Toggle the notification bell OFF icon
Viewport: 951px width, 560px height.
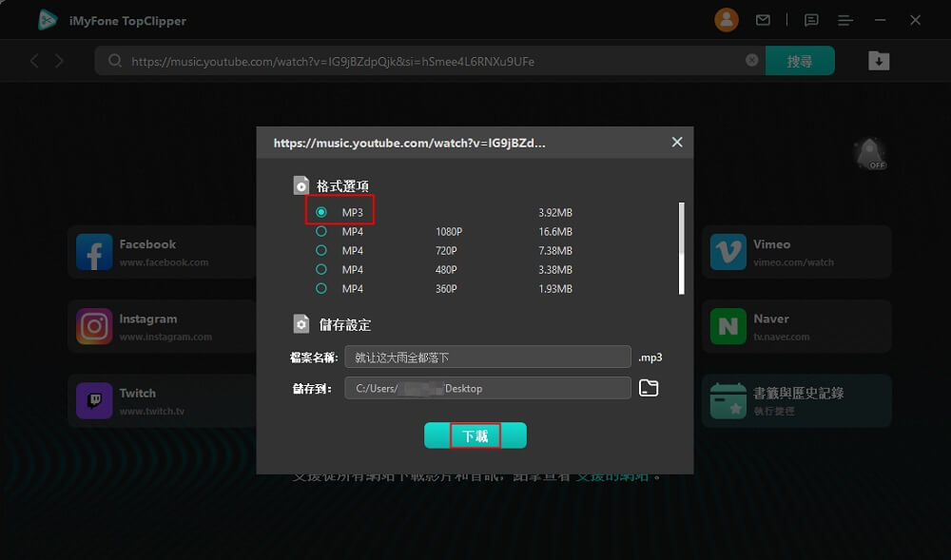pos(870,154)
